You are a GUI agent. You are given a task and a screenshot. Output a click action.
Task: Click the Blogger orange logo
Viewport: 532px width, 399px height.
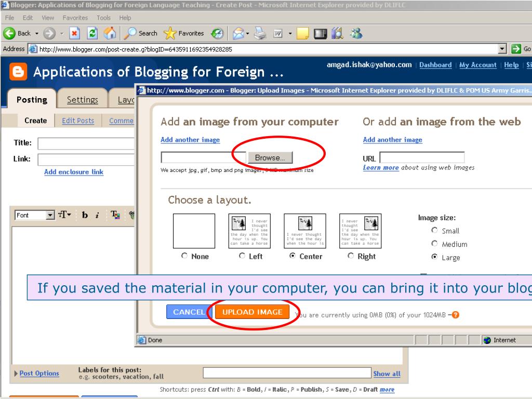[x=18, y=72]
